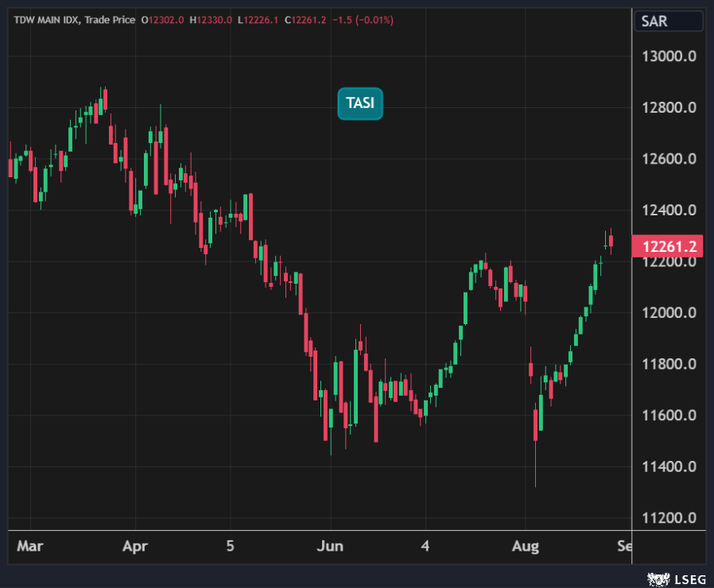Click the TASI label badge
714x588 pixels.
360,103
